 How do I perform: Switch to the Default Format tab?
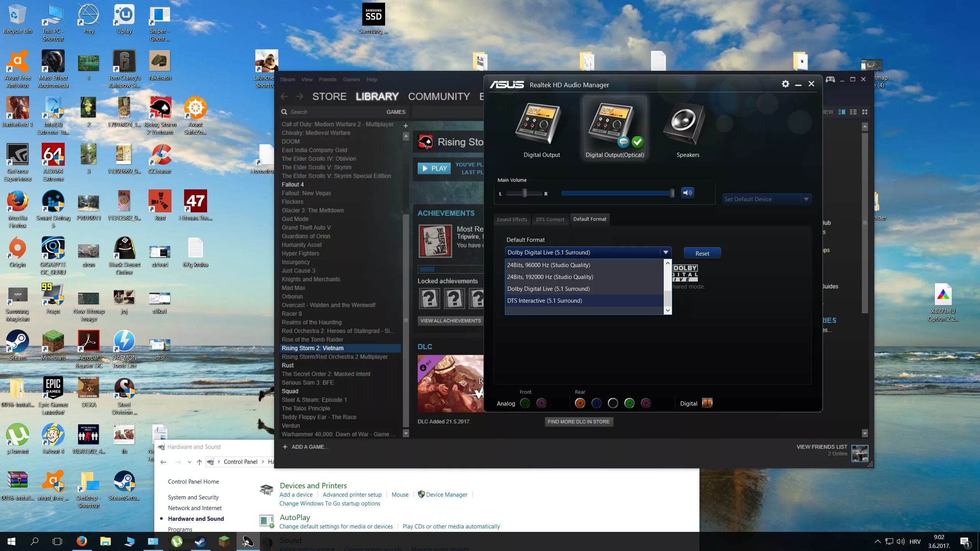(x=590, y=219)
